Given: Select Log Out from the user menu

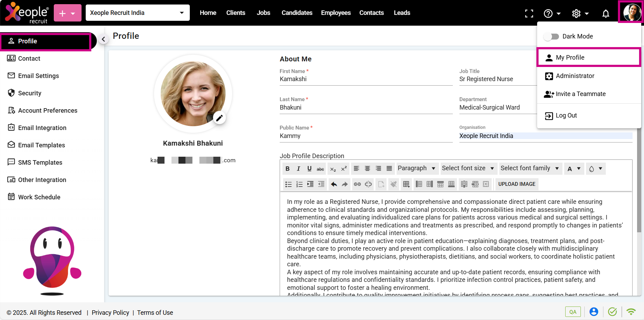Looking at the screenshot, I should pos(566,115).
